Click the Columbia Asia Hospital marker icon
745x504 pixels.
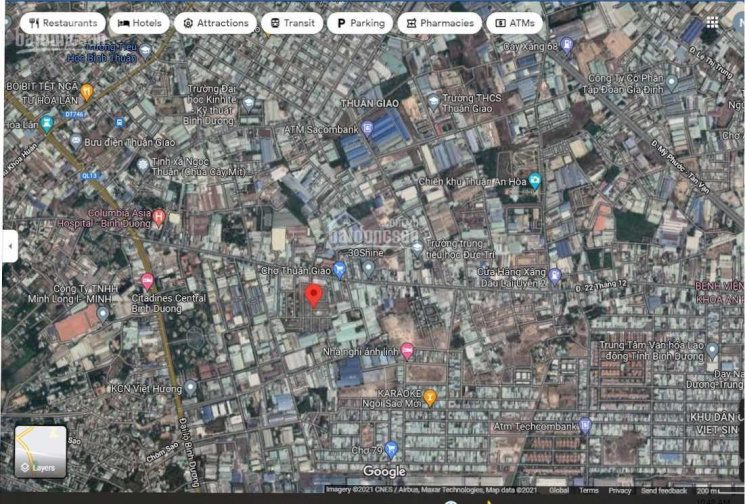pos(158,217)
